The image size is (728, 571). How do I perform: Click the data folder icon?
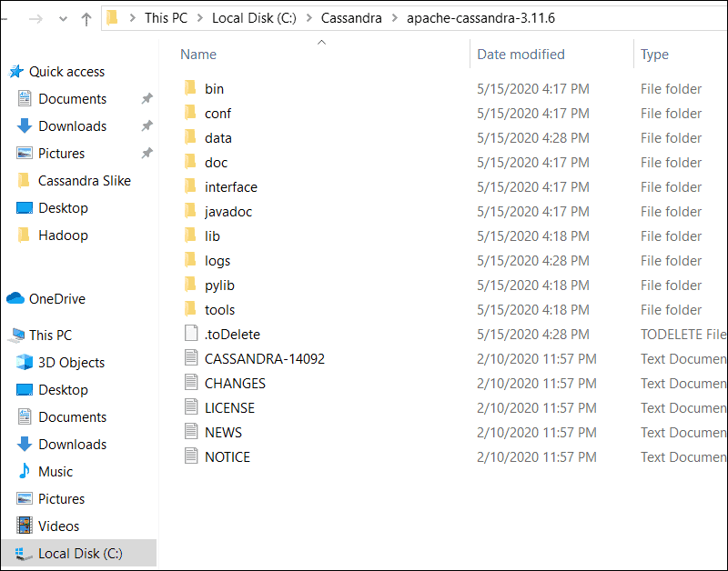tap(190, 136)
